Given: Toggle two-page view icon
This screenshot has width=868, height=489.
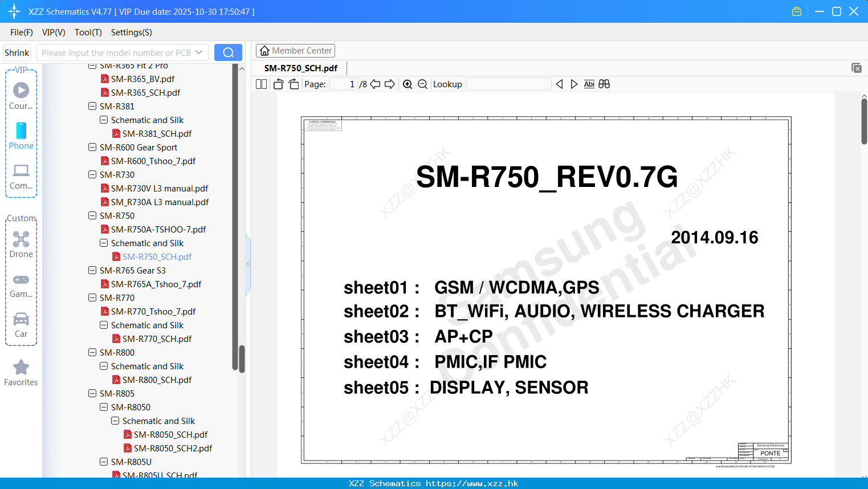Looking at the screenshot, I should click(261, 84).
